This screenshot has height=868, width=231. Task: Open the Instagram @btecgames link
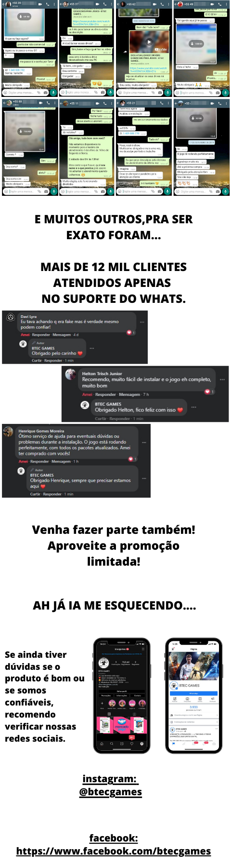pos(111,791)
